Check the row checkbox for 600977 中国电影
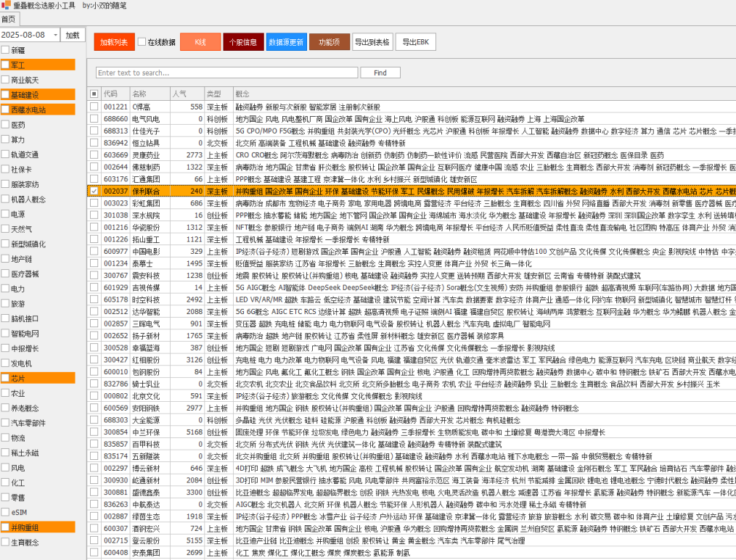 tap(94, 252)
